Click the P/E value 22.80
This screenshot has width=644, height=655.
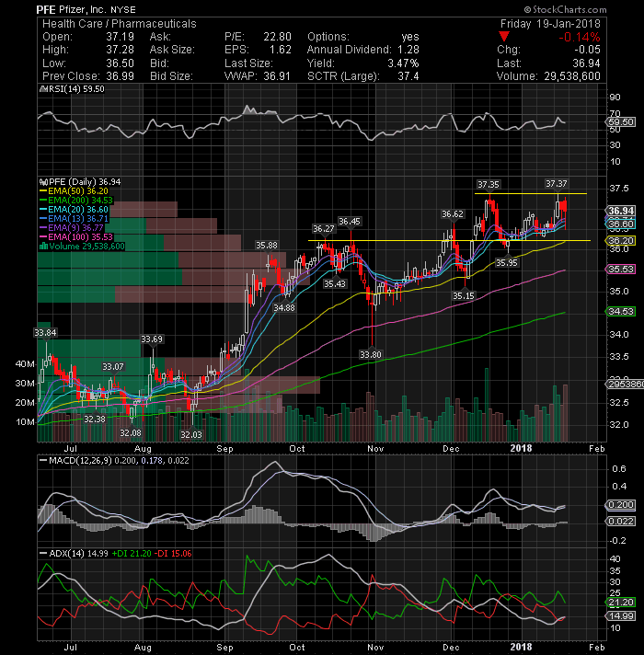click(277, 37)
